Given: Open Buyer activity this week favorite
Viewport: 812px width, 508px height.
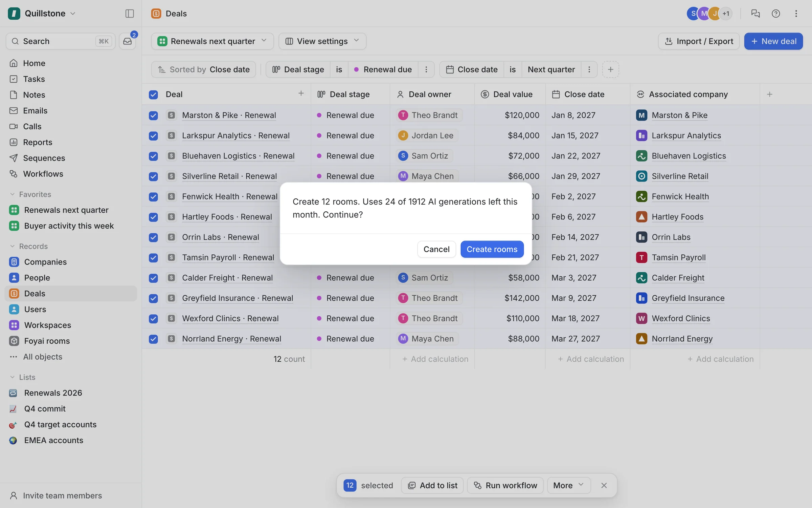Looking at the screenshot, I should [x=70, y=226].
